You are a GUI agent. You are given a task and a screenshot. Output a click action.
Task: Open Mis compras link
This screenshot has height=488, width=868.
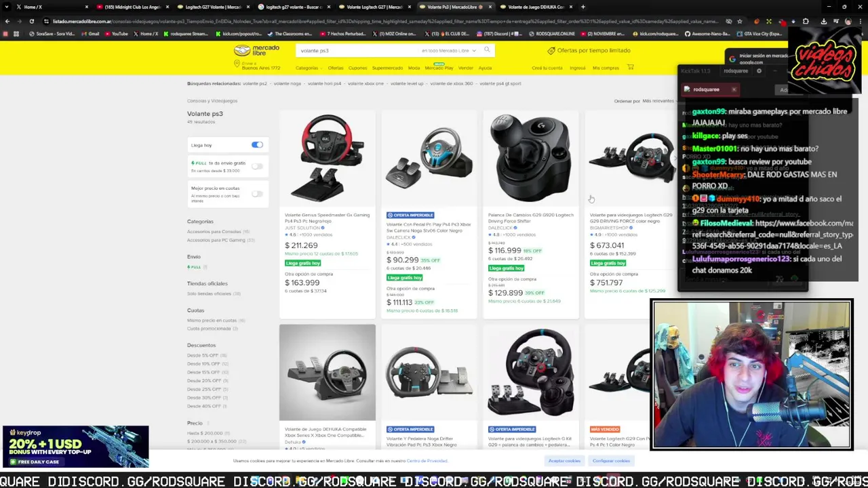click(x=606, y=68)
